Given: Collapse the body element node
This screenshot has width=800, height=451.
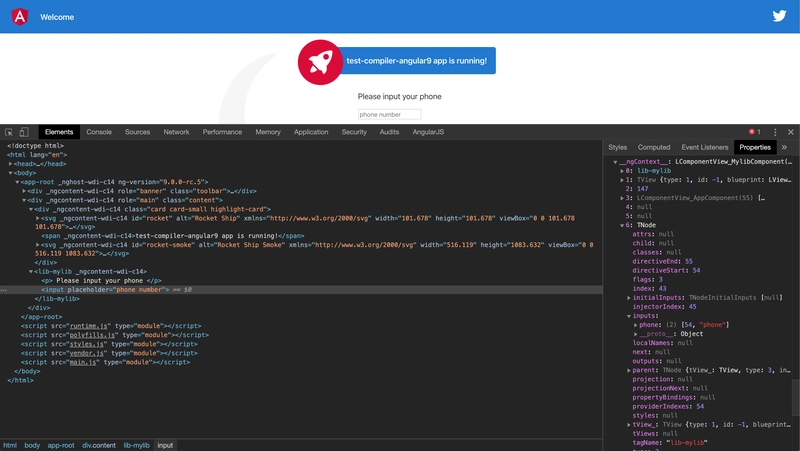Looking at the screenshot, I should coord(10,173).
